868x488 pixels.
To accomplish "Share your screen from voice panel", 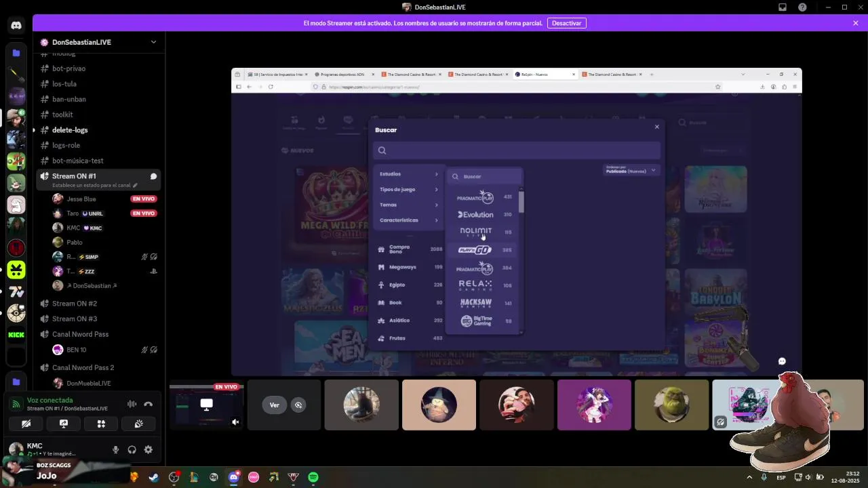I will click(64, 424).
